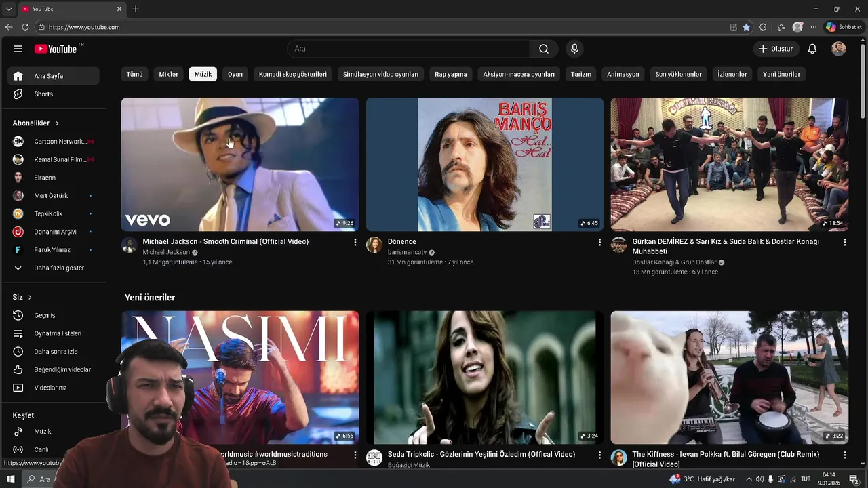Click the search magnifier button
Image resolution: width=868 pixels, height=488 pixels.
click(544, 49)
